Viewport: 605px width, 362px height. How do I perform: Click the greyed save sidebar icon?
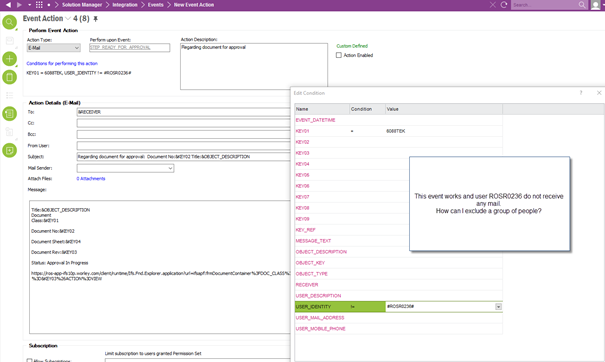pos(10,41)
